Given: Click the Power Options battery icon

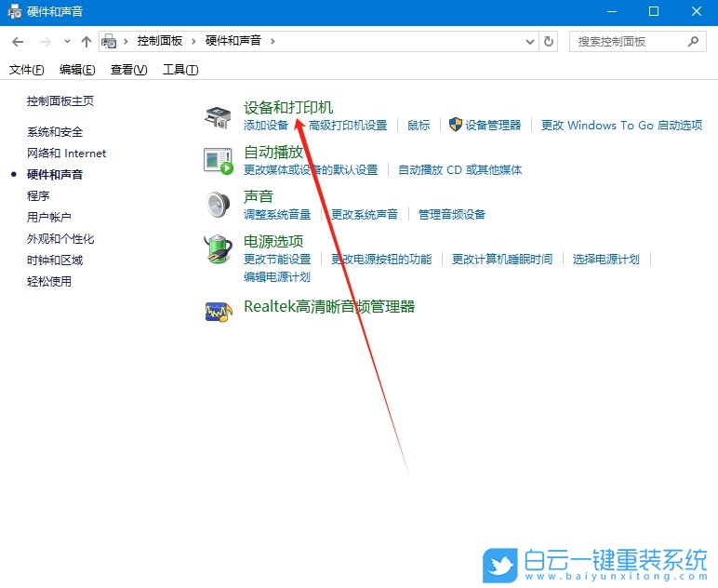Looking at the screenshot, I should pyautogui.click(x=218, y=248).
